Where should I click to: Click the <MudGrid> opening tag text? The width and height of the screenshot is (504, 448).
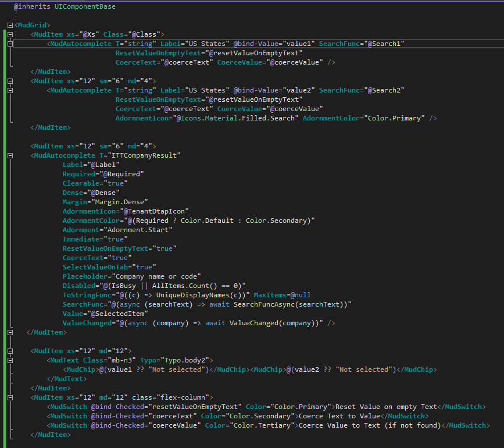tap(32, 25)
